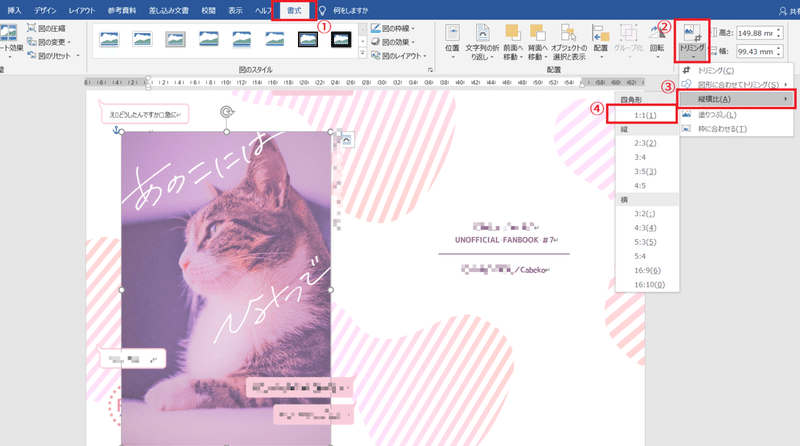Click the 高さ height field

(x=756, y=33)
